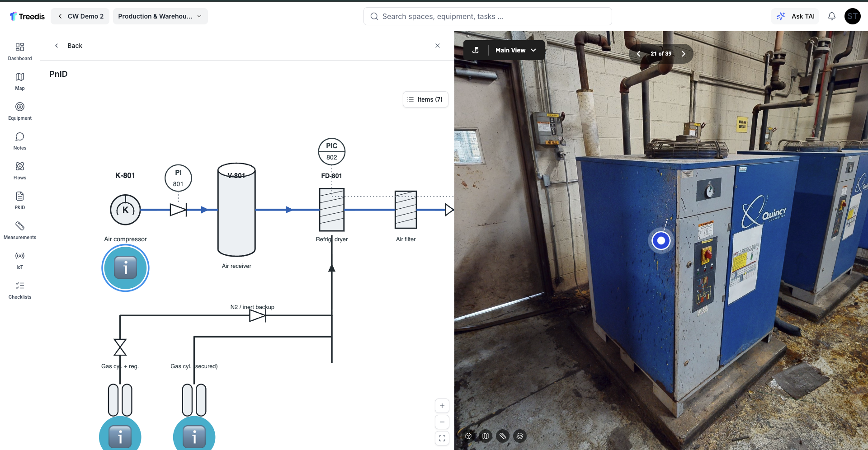The image size is (868, 450).
Task: Go back to CW Demo 2
Action: pos(80,16)
